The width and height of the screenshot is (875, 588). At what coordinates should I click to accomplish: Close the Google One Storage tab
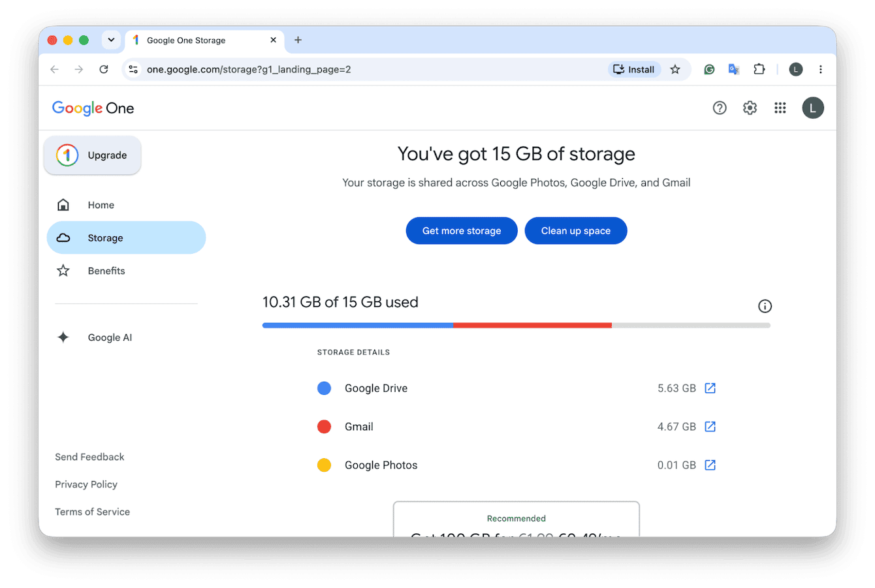(273, 40)
